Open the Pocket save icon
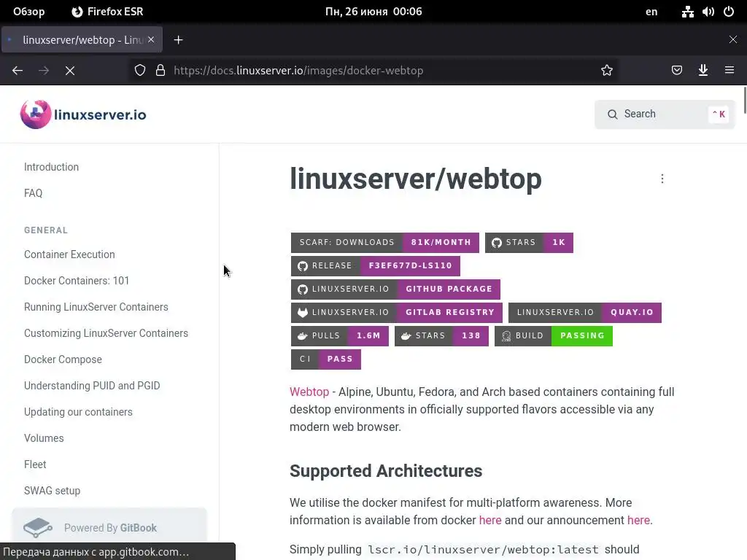Viewport: 747px width, 560px height. 676,71
